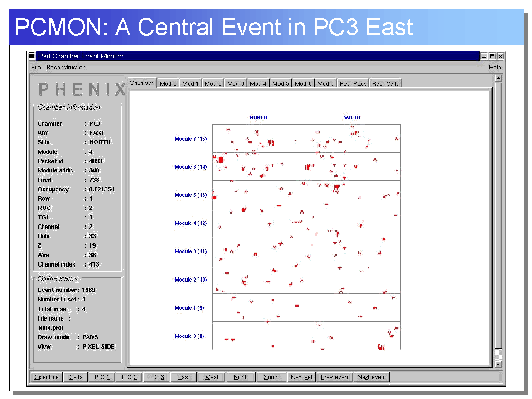This screenshot has width=532, height=399.
Task: Minimize the Pad Chamber window
Action: [484, 56]
